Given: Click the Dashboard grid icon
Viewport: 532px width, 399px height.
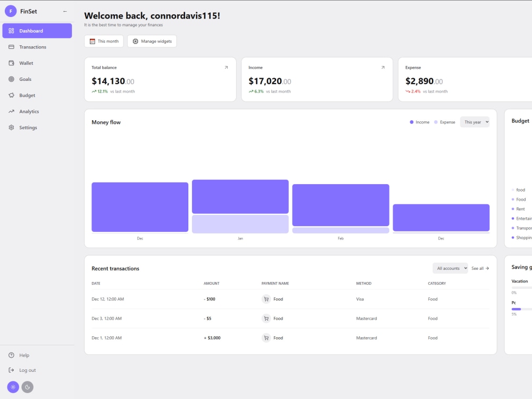Looking at the screenshot, I should click(x=11, y=31).
